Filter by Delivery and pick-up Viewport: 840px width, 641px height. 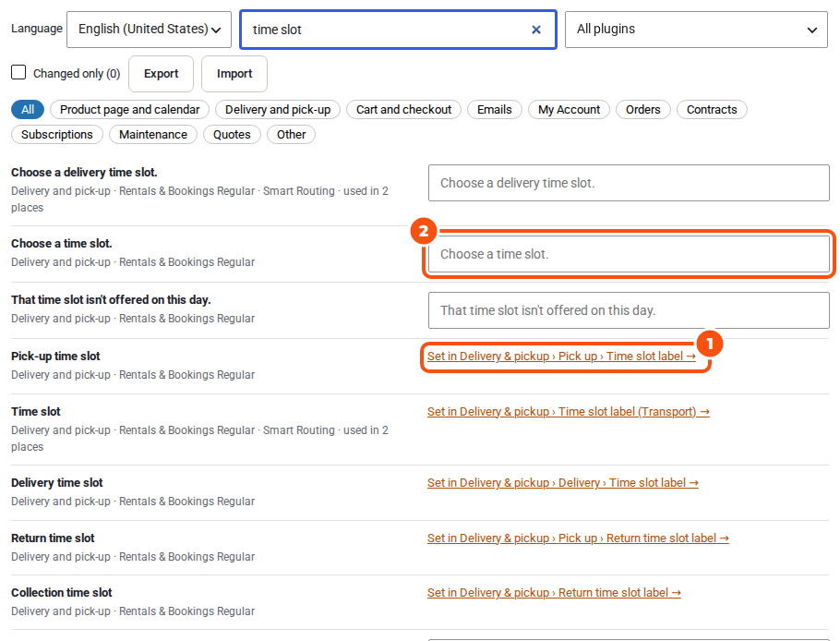point(278,109)
